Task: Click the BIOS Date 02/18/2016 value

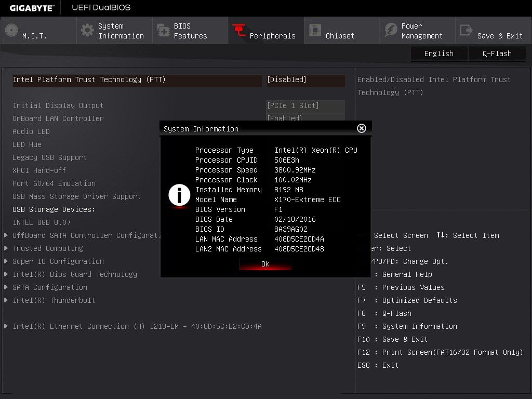Action: coord(295,219)
